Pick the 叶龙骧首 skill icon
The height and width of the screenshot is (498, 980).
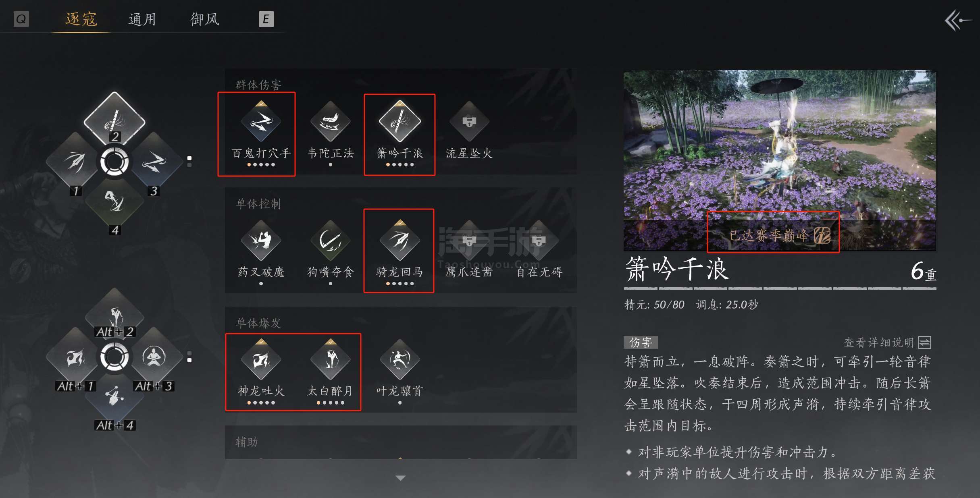[x=400, y=359]
